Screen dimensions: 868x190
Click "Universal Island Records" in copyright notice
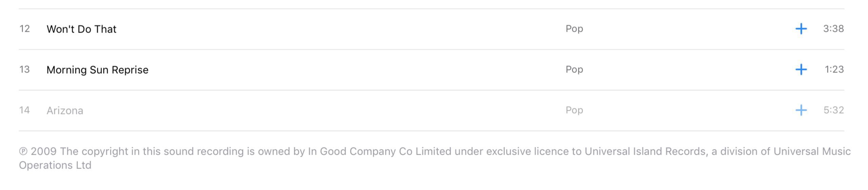coord(645,152)
